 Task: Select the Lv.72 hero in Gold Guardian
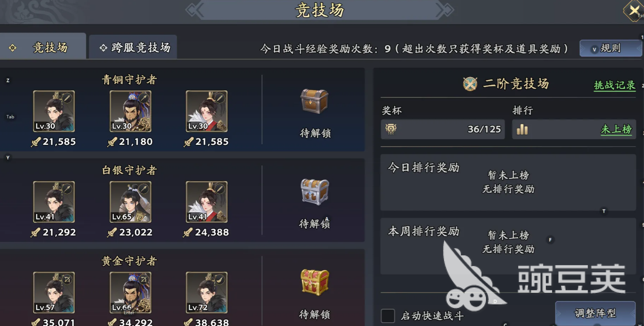click(207, 292)
